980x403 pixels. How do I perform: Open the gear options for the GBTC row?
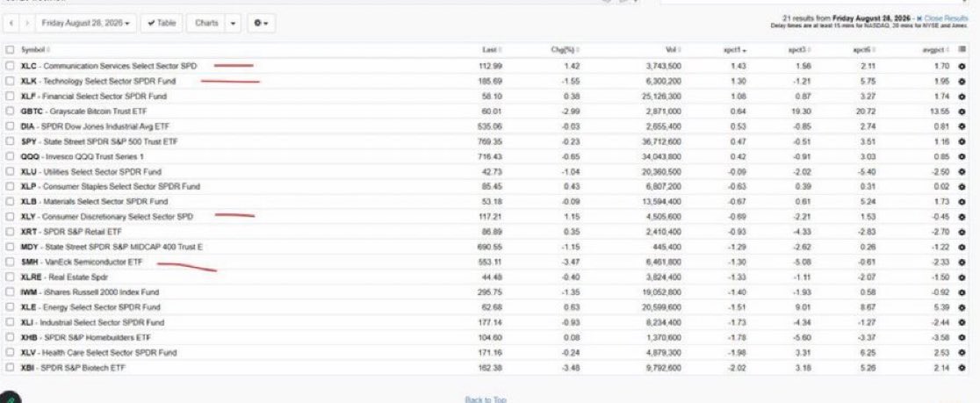(962, 112)
